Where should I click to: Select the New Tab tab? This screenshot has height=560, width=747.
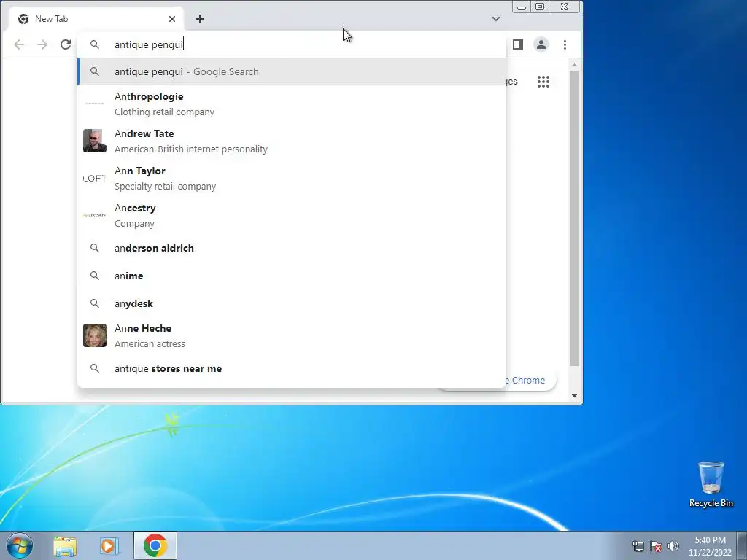click(x=97, y=19)
